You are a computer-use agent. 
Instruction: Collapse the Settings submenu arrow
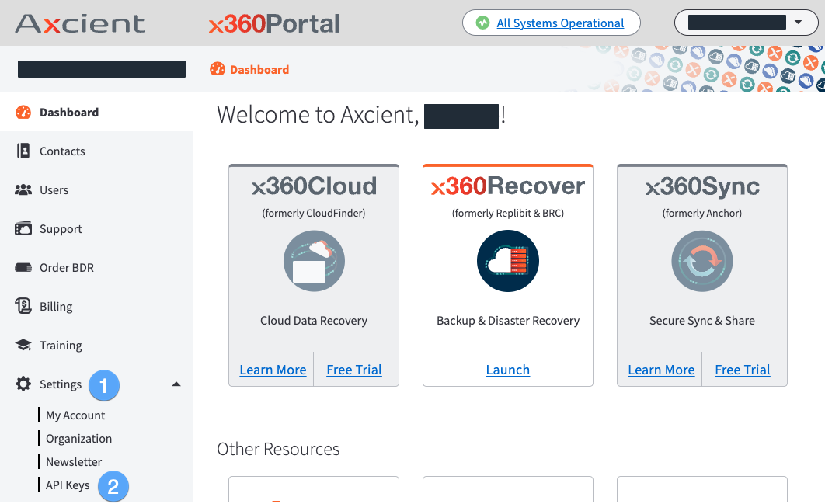[x=176, y=384]
